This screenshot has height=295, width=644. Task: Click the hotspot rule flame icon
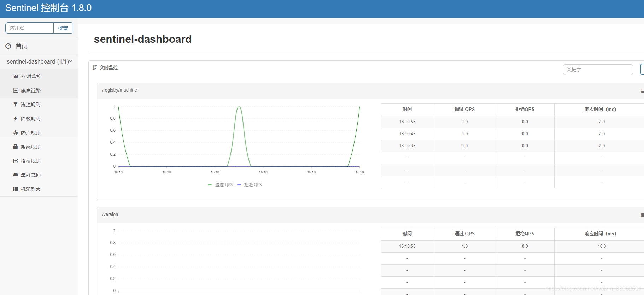pos(16,132)
